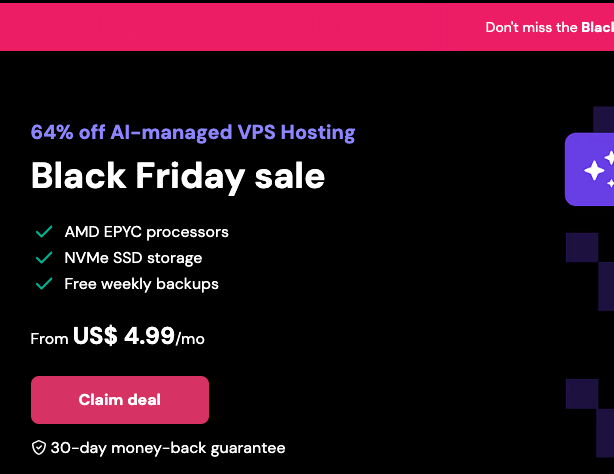Click the 30-day money-back guarantee text
This screenshot has width=614, height=474.
168,448
